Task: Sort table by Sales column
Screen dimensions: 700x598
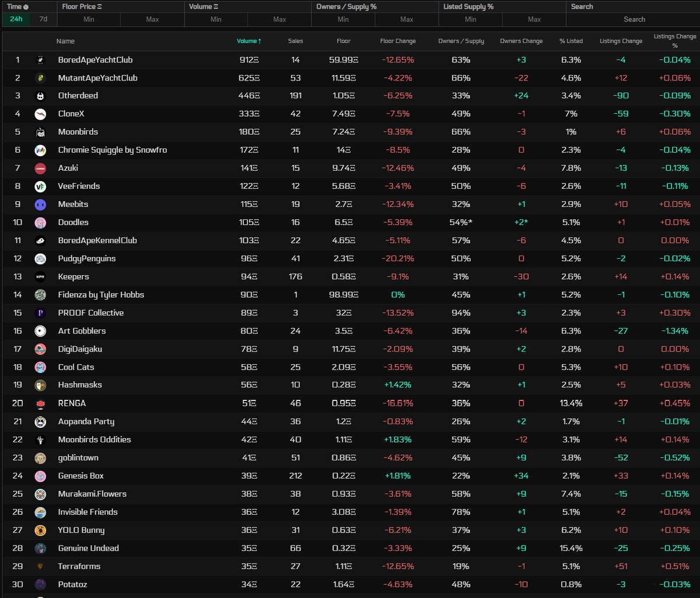Action: (x=295, y=41)
